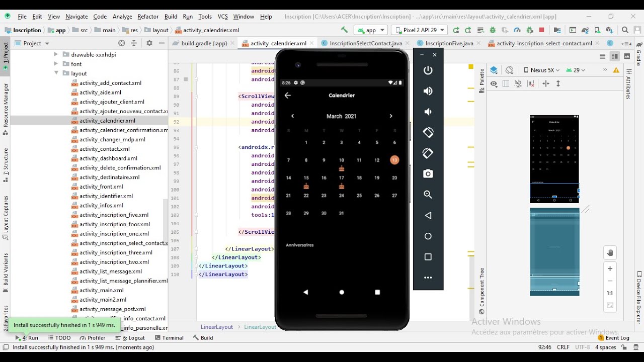Switch editor to Split view mode
The width and height of the screenshot is (644, 362).
click(x=614, y=57)
